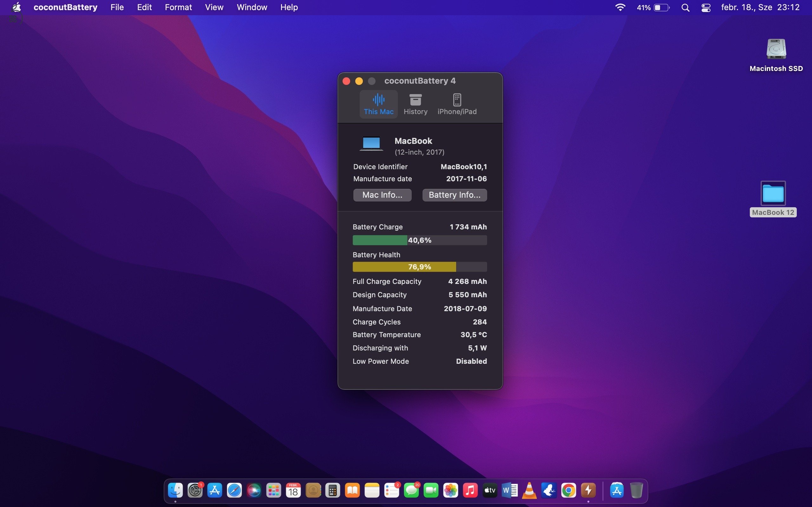Open the Window menu

point(252,7)
